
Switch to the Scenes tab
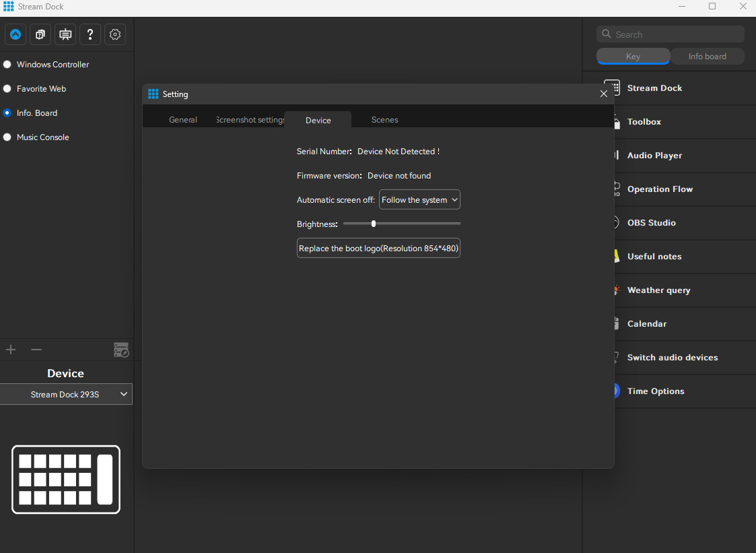click(385, 120)
